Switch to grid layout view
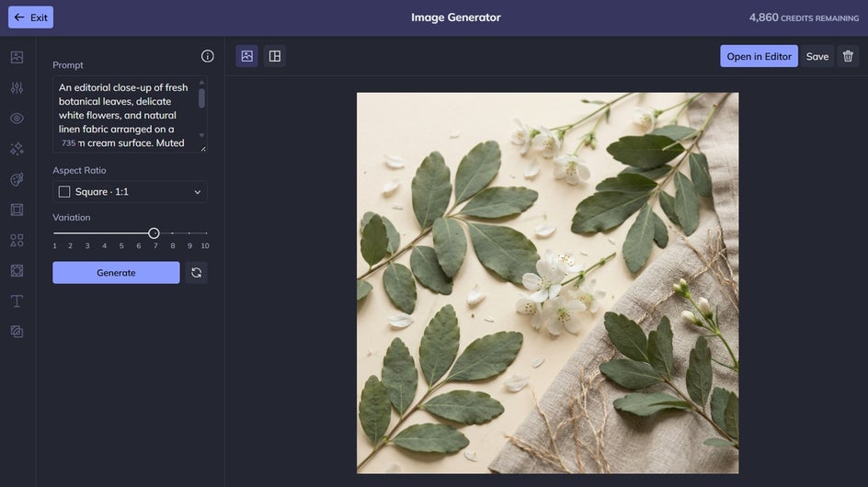Screen dimensions: 868x487 tap(275, 56)
